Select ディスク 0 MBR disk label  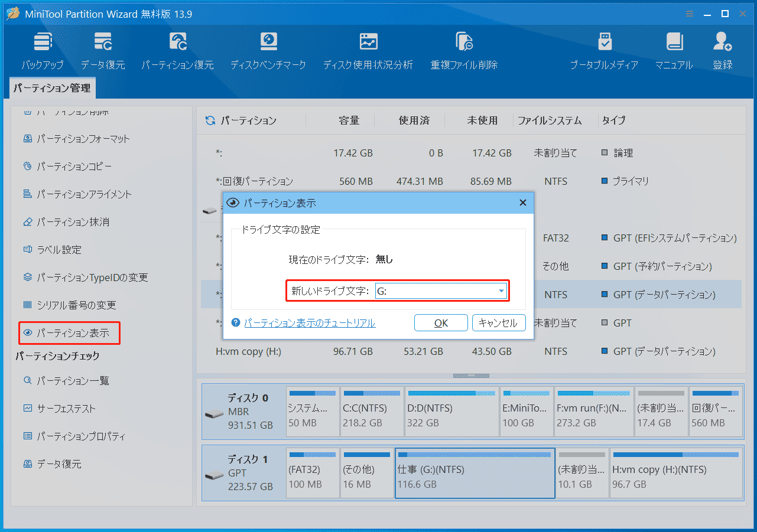coord(243,412)
